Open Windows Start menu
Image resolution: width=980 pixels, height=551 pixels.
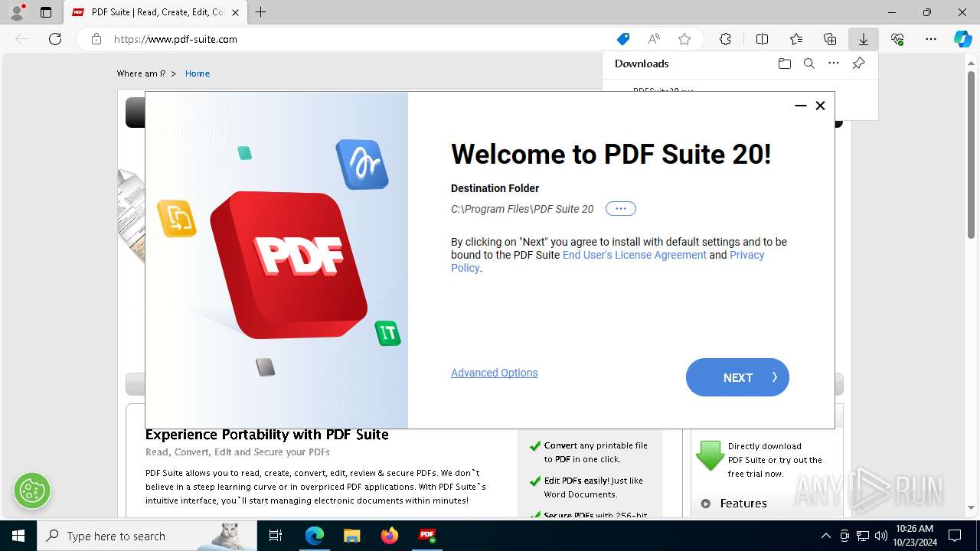[x=18, y=536]
